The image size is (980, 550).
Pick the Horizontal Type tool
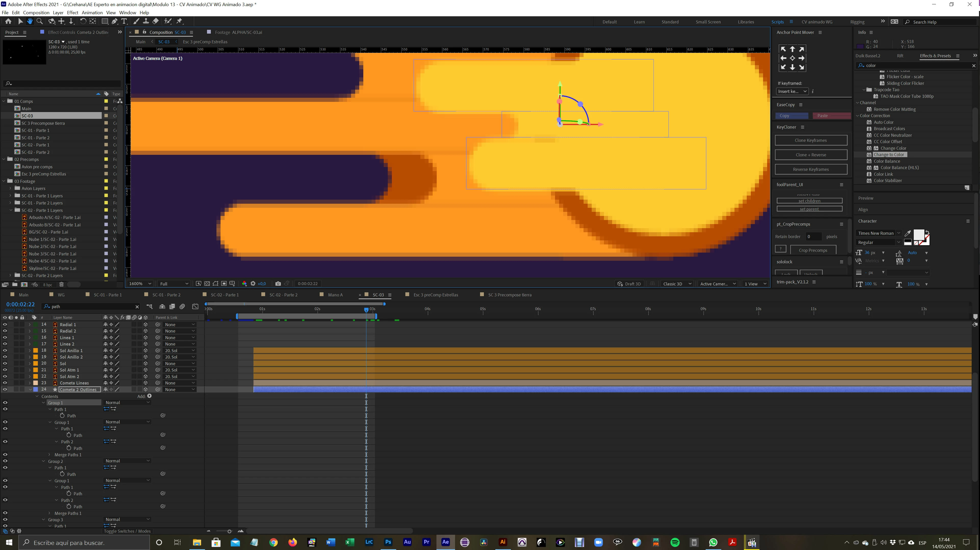124,21
